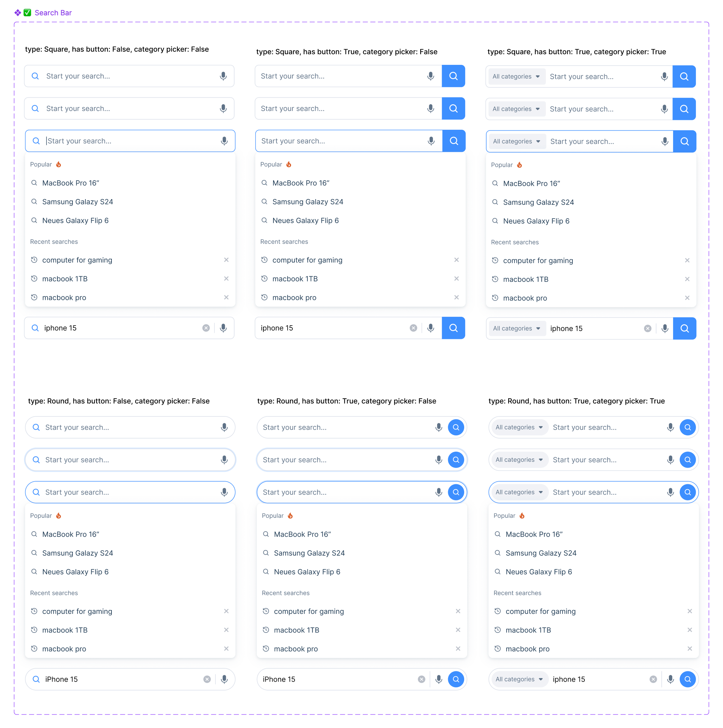Click Square no-button search field showing a text cursor
Screen dimensions: 723x728
pos(128,141)
